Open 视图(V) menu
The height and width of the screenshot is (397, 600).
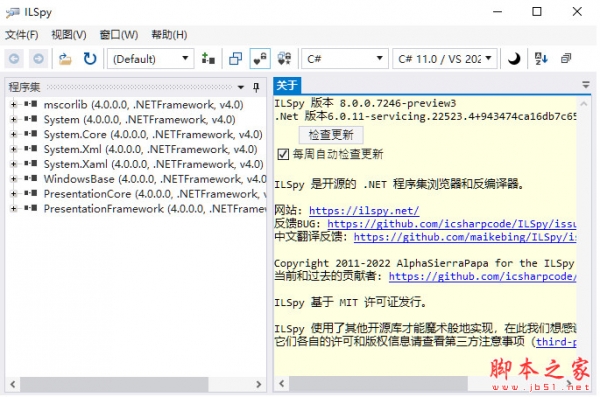coord(69,35)
